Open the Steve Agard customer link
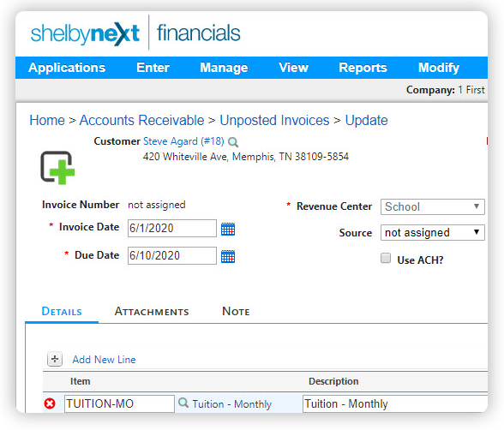Viewport: 504px width, 430px height. pyautogui.click(x=183, y=141)
